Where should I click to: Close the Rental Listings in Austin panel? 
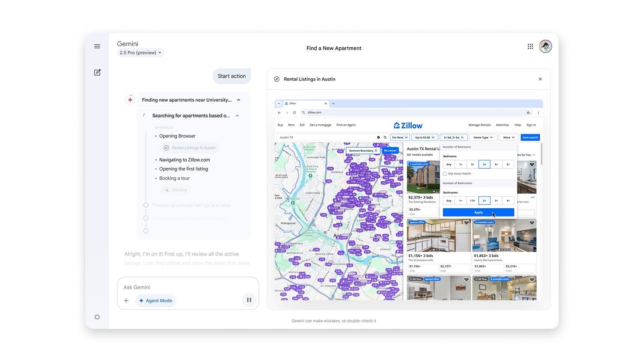(x=540, y=79)
